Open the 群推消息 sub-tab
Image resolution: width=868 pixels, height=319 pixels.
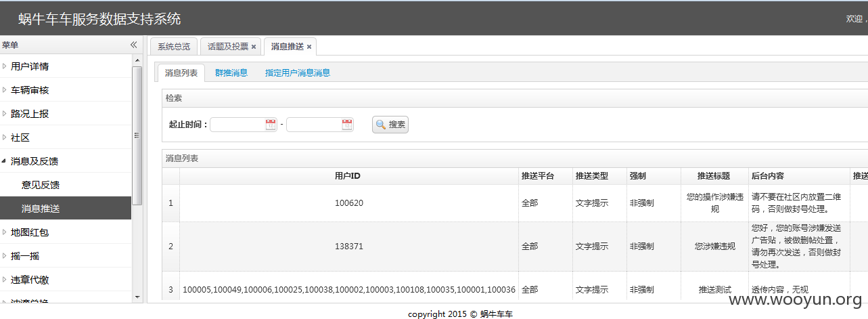click(231, 72)
